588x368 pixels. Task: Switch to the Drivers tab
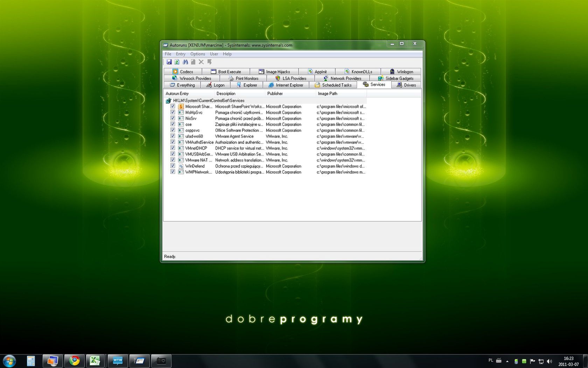406,85
